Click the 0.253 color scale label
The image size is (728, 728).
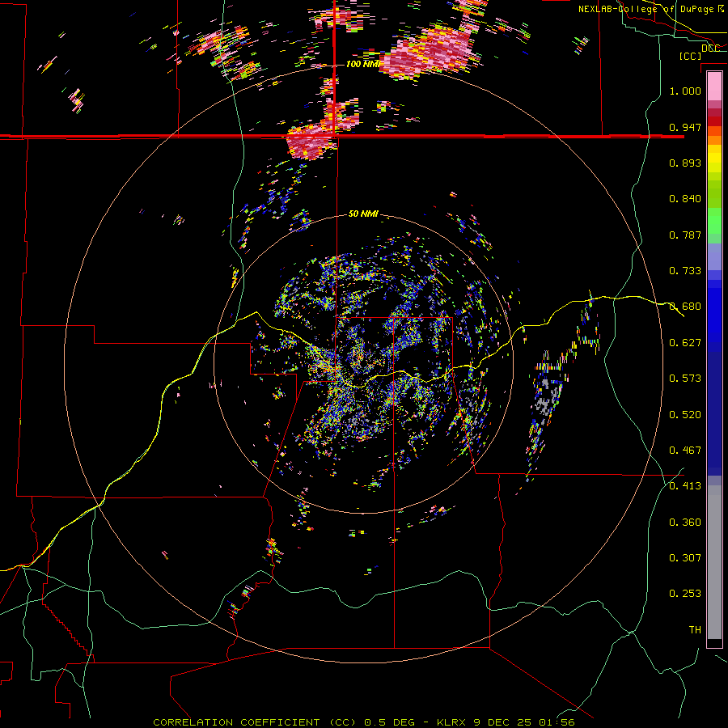click(x=685, y=594)
